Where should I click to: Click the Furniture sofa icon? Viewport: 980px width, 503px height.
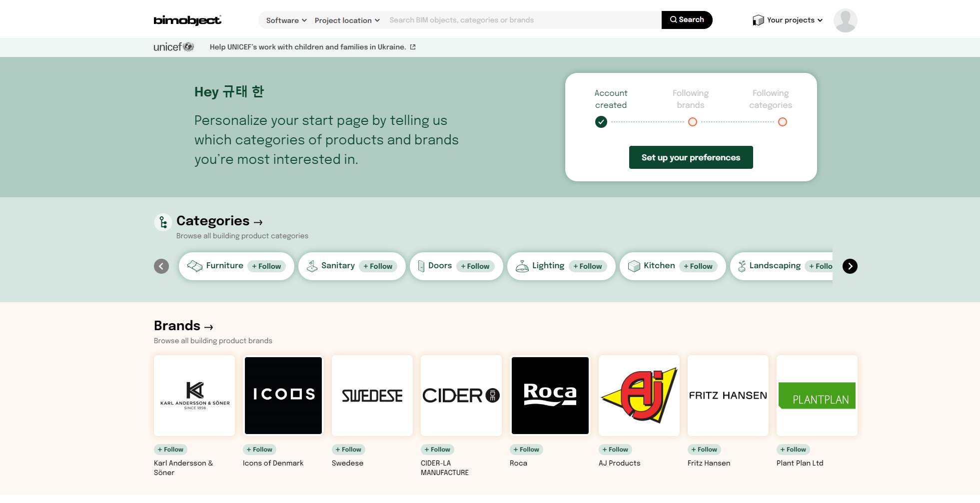(x=194, y=266)
